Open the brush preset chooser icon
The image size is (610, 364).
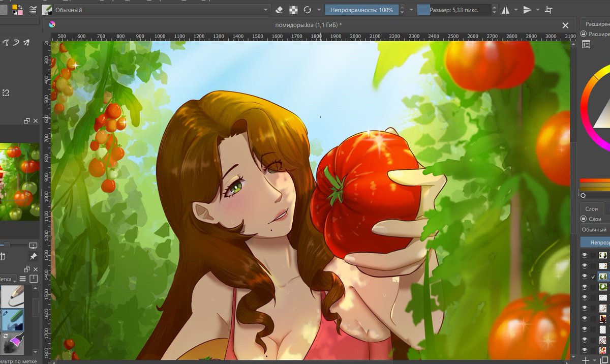47,10
